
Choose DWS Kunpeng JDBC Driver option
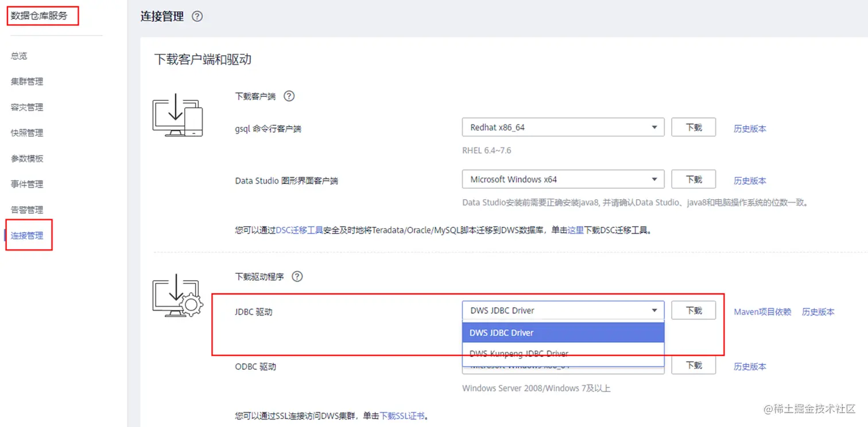click(563, 354)
